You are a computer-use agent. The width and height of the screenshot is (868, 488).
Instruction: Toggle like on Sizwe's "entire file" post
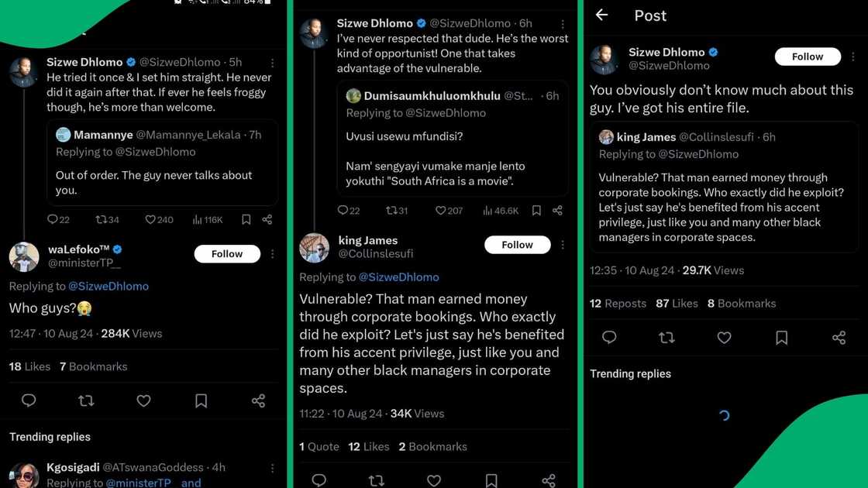pyautogui.click(x=724, y=338)
